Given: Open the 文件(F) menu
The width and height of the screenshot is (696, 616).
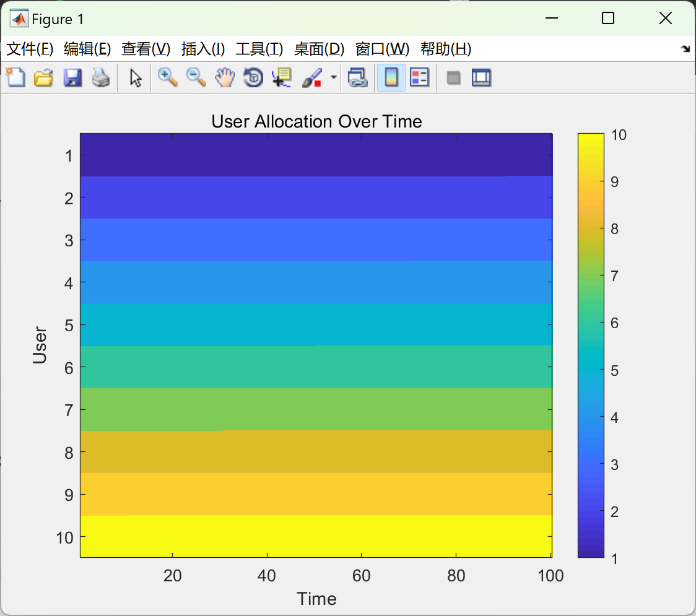Looking at the screenshot, I should (30, 49).
